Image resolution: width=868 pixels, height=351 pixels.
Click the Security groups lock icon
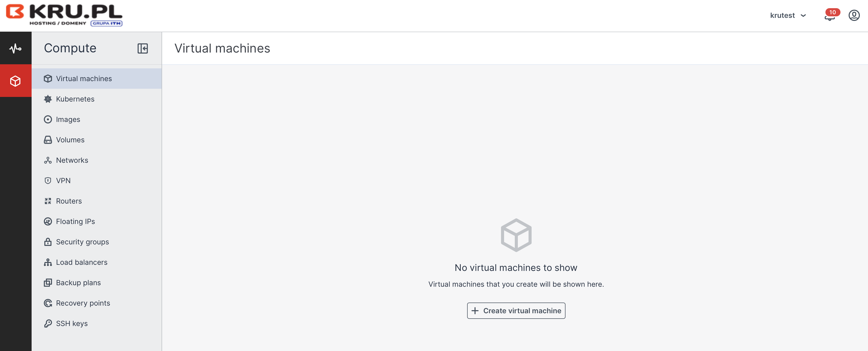pyautogui.click(x=48, y=242)
